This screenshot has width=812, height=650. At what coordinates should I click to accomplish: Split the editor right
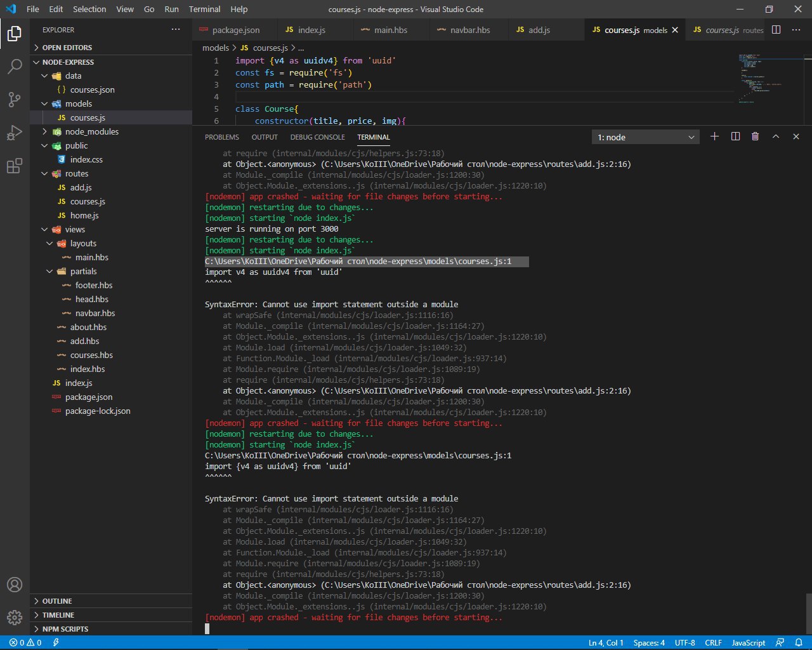pos(776,30)
